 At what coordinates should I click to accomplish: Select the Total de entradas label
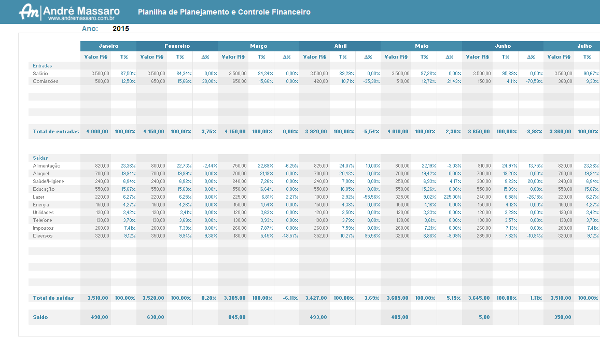[56, 131]
